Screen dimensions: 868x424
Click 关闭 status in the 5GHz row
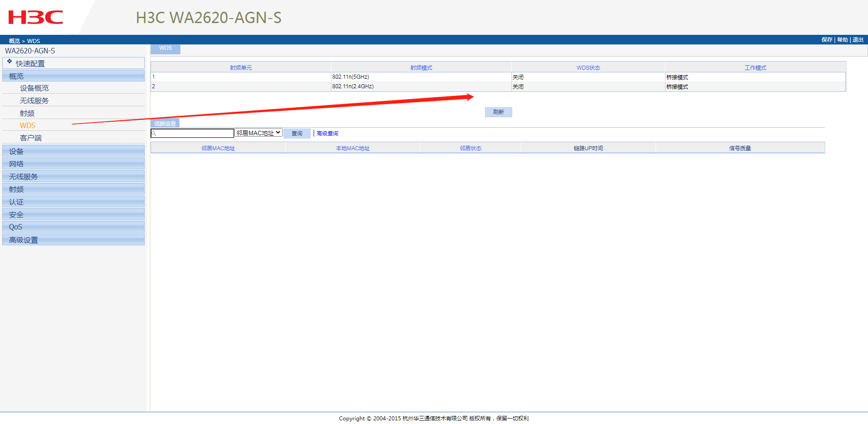(518, 77)
